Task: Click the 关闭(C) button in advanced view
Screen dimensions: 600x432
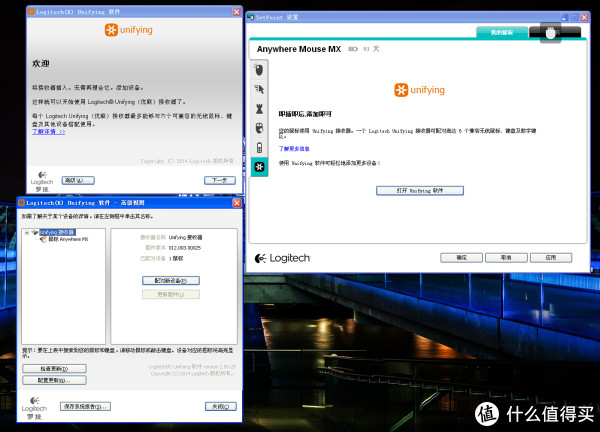Action: tap(221, 406)
